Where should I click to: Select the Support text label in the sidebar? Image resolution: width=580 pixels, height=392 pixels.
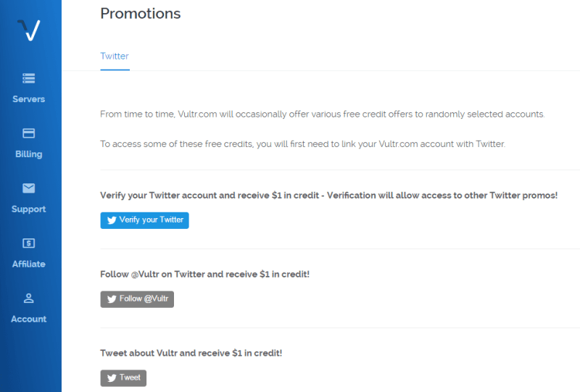[29, 209]
